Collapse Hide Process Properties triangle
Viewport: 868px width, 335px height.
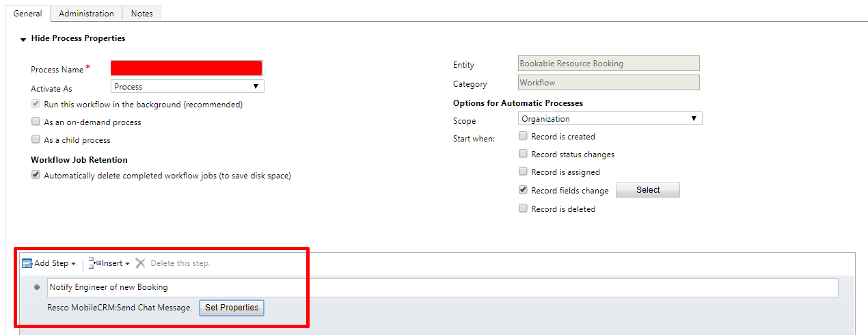coord(23,40)
